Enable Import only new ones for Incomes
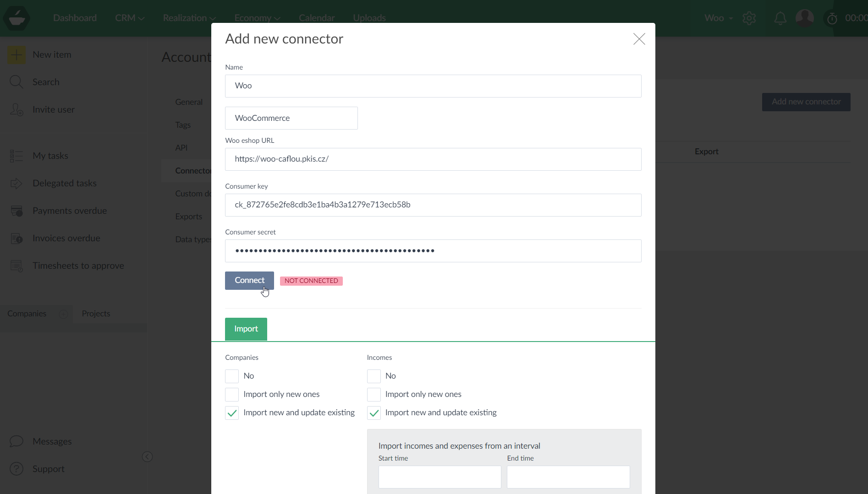Image resolution: width=868 pixels, height=494 pixels. [374, 394]
